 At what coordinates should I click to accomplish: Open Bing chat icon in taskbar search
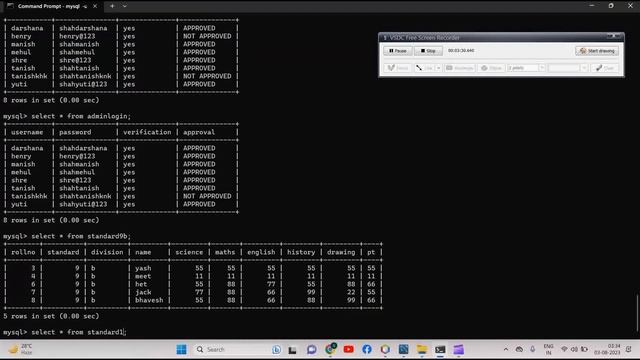point(276,349)
